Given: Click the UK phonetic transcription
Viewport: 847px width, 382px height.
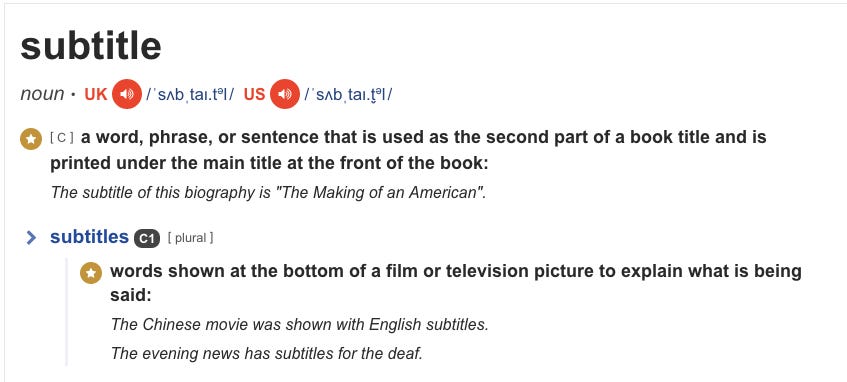Looking at the screenshot, I should click(x=190, y=95).
